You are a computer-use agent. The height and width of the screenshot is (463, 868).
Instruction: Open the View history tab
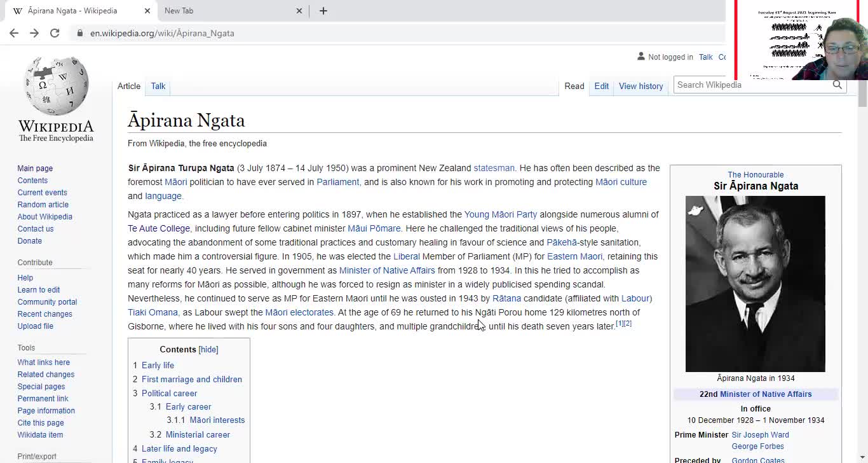(x=641, y=86)
